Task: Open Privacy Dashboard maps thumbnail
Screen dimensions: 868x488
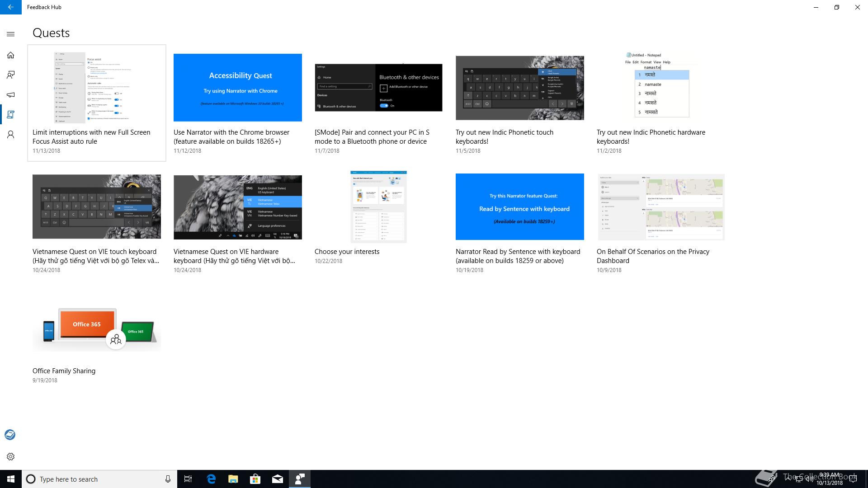Action: [661, 207]
